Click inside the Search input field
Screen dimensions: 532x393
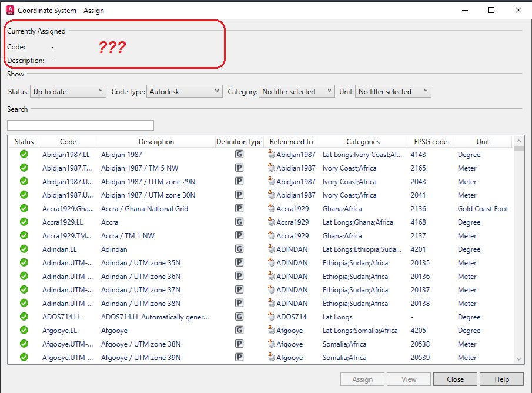click(80, 125)
